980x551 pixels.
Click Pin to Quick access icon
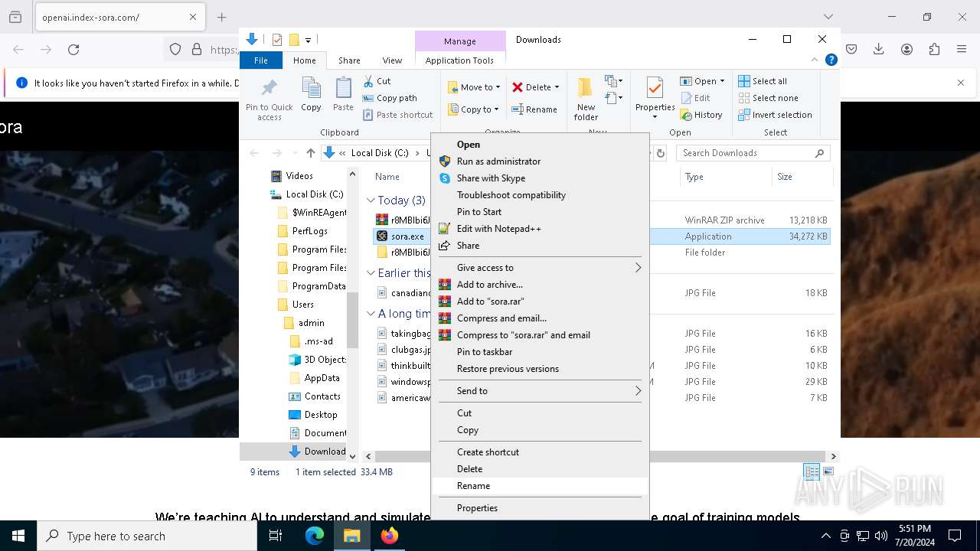coord(269,98)
